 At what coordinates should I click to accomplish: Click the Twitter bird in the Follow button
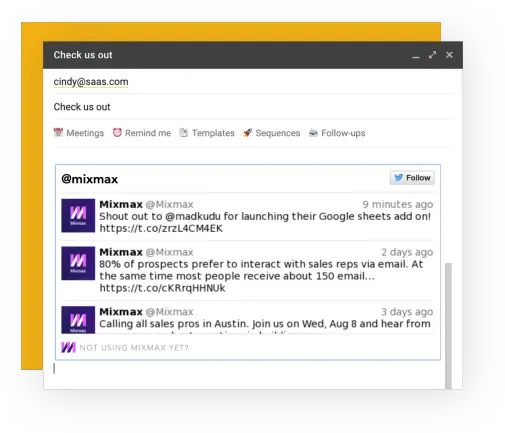(x=398, y=177)
